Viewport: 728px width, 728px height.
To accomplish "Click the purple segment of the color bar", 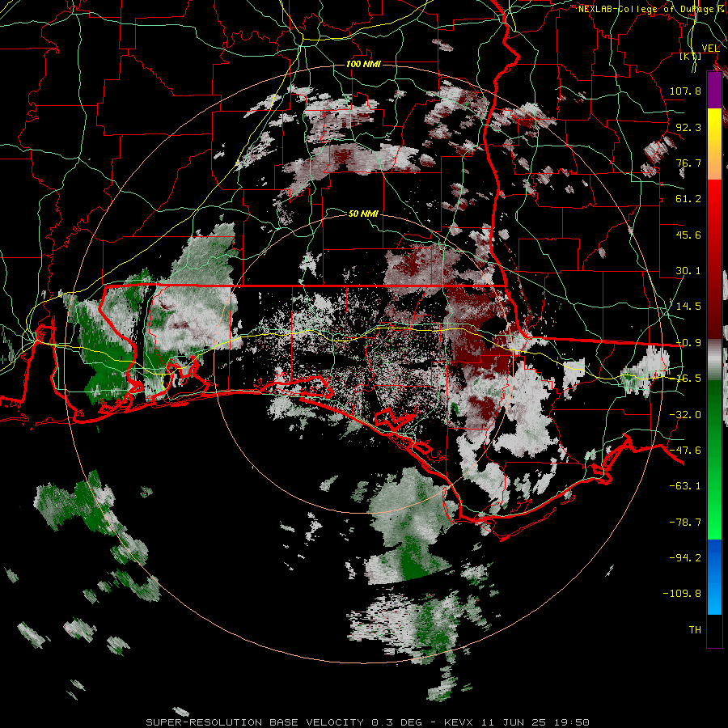I will click(714, 90).
